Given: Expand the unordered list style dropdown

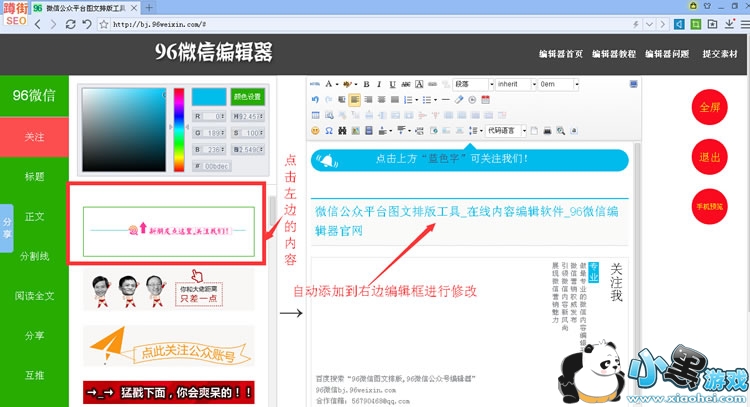Looking at the screenshot, I should [435, 100].
